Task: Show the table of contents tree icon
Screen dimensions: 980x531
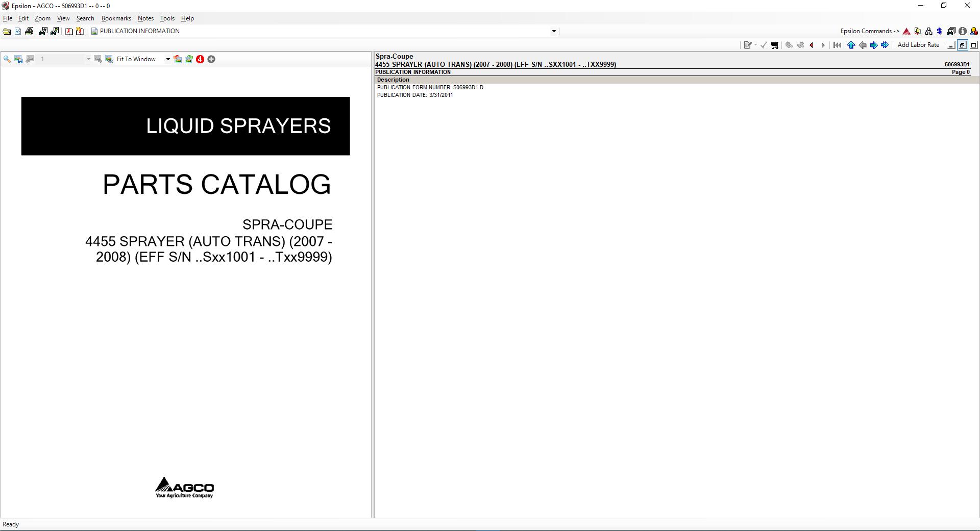Action: [18, 31]
